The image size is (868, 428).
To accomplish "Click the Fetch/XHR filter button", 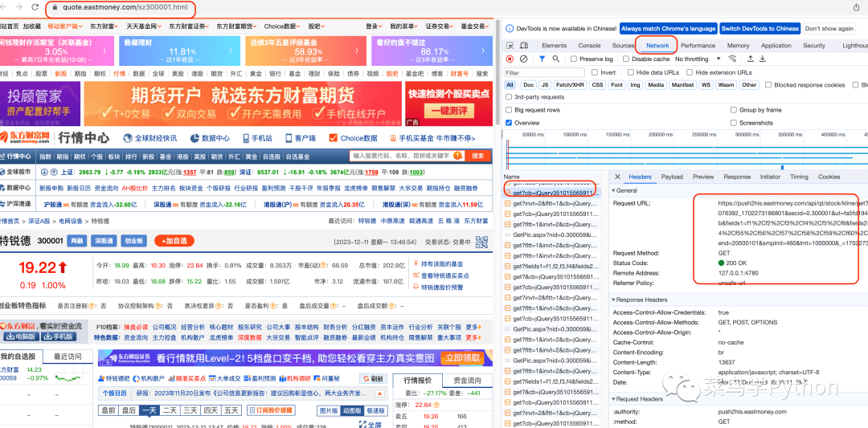I will pos(570,84).
